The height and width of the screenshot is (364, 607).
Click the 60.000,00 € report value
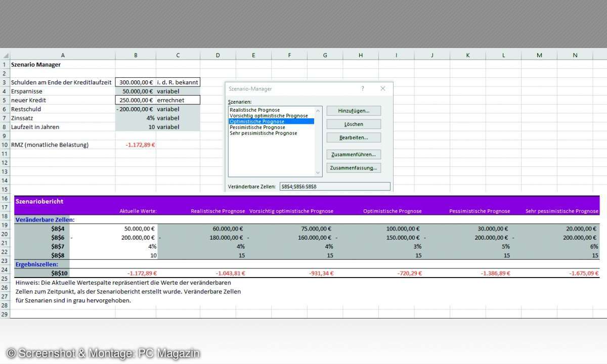coord(228,229)
